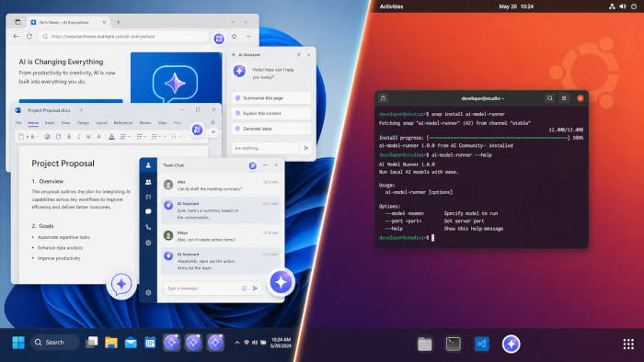Open the Review tab in Word ribbon
644x362 pixels.
[x=145, y=122]
